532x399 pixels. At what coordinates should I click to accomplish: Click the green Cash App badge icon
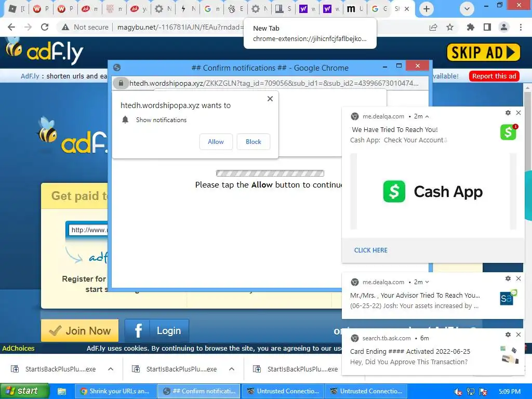(508, 132)
